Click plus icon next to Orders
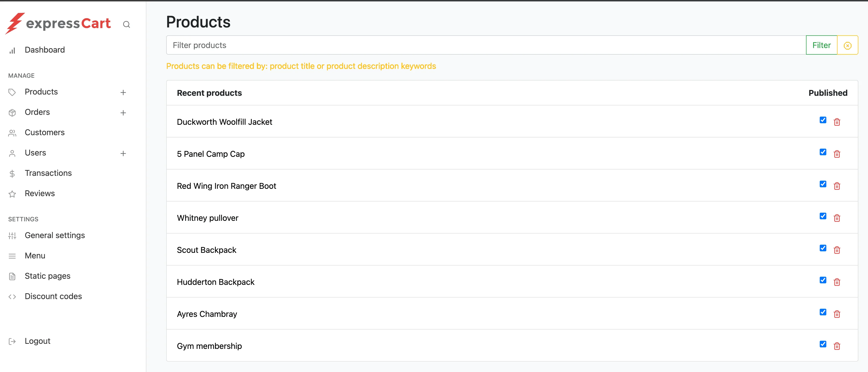 [x=123, y=113]
